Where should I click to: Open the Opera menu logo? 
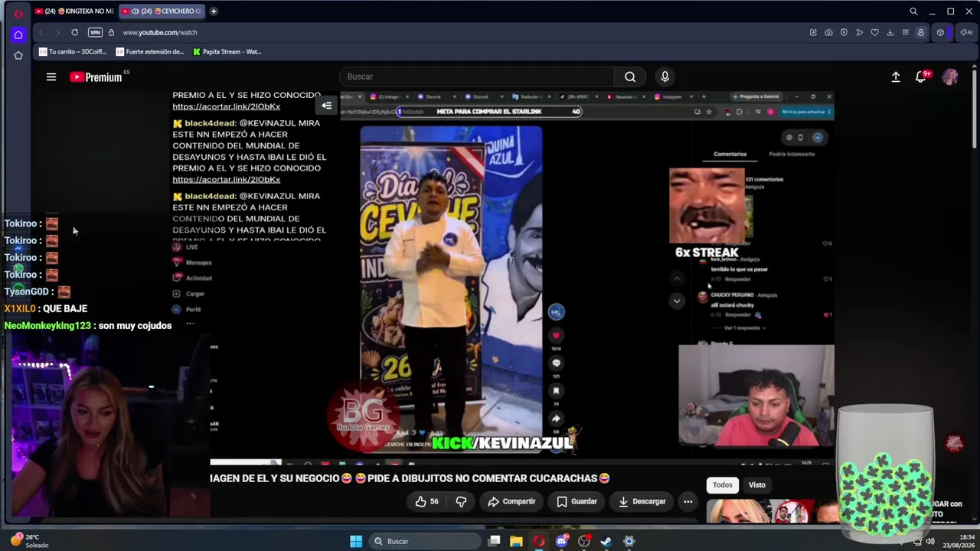(18, 13)
